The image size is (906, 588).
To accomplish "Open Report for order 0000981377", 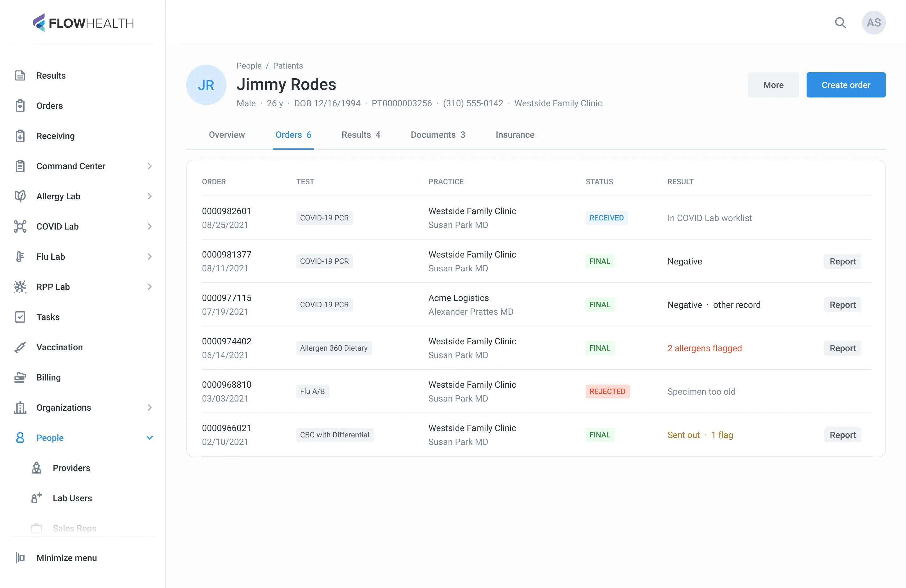I will pyautogui.click(x=842, y=262).
